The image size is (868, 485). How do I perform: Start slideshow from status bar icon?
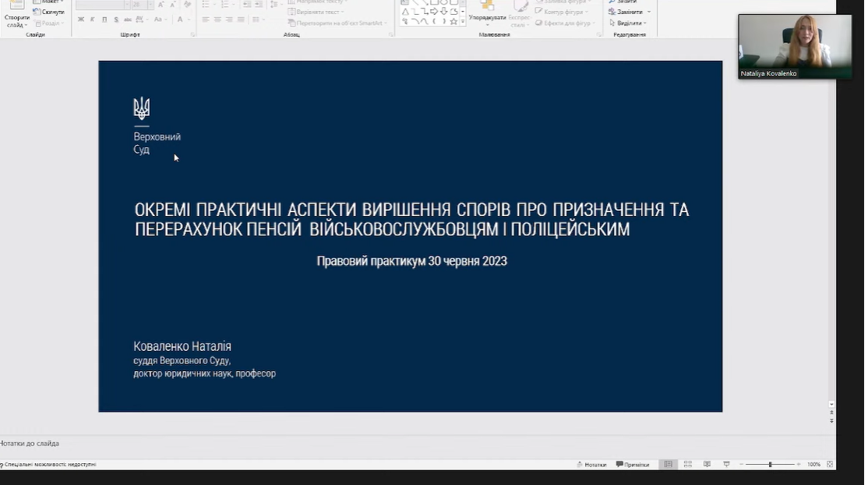pyautogui.click(x=726, y=464)
